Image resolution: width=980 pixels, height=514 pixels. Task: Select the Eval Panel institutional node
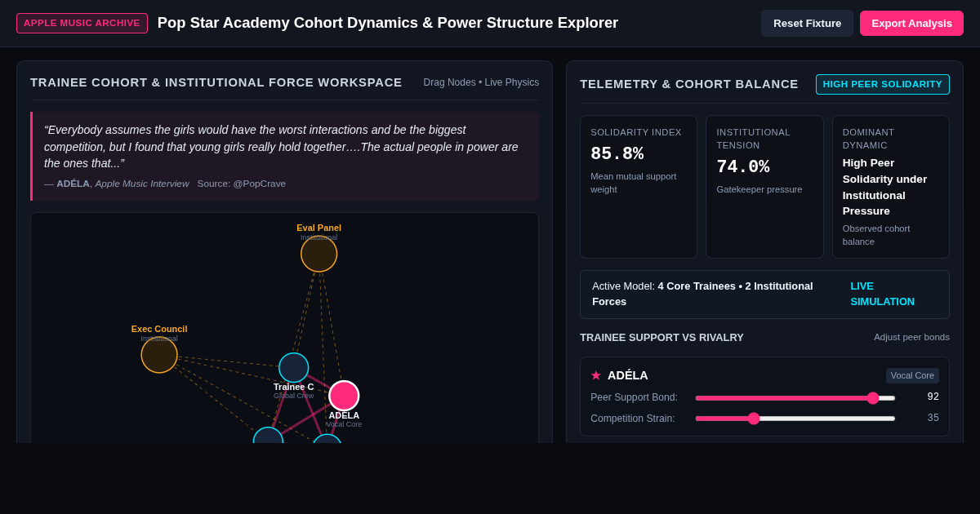click(318, 254)
